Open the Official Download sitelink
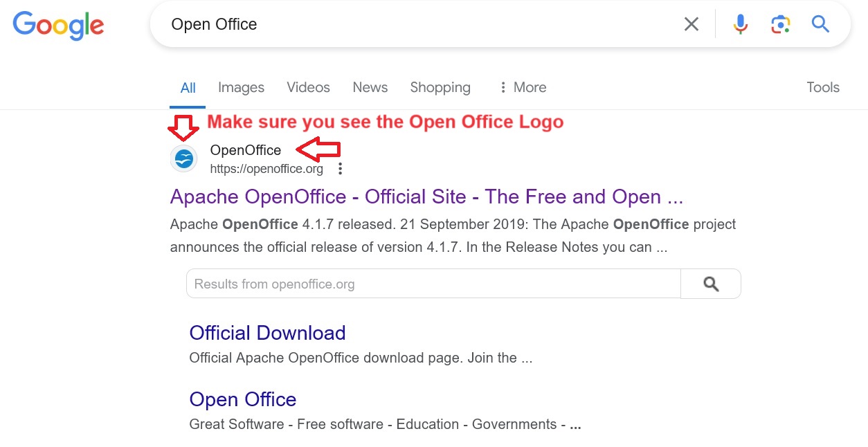Viewport: 868px width, 447px height. 267,333
